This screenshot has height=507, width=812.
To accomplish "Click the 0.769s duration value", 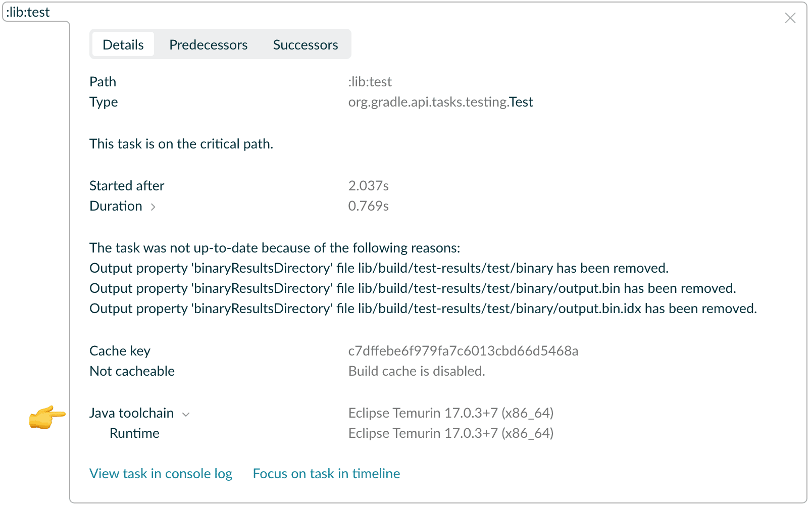I will [x=368, y=206].
